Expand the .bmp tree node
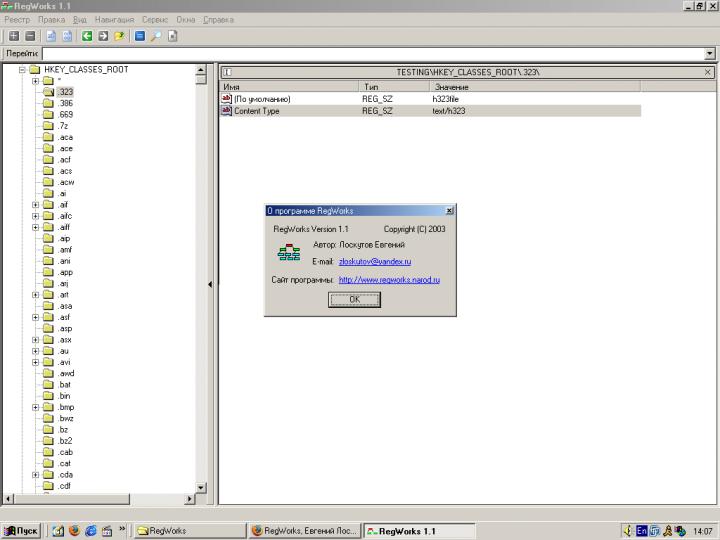This screenshot has height=540, width=720. coord(36,407)
